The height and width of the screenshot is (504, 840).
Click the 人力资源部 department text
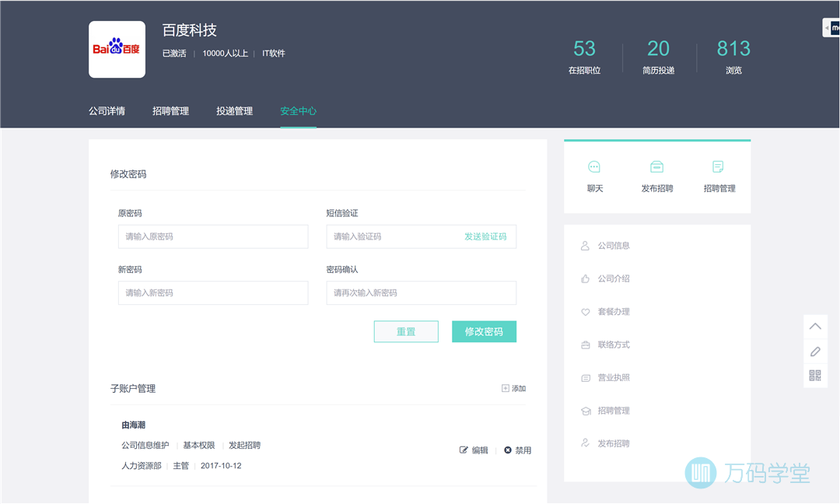(142, 465)
